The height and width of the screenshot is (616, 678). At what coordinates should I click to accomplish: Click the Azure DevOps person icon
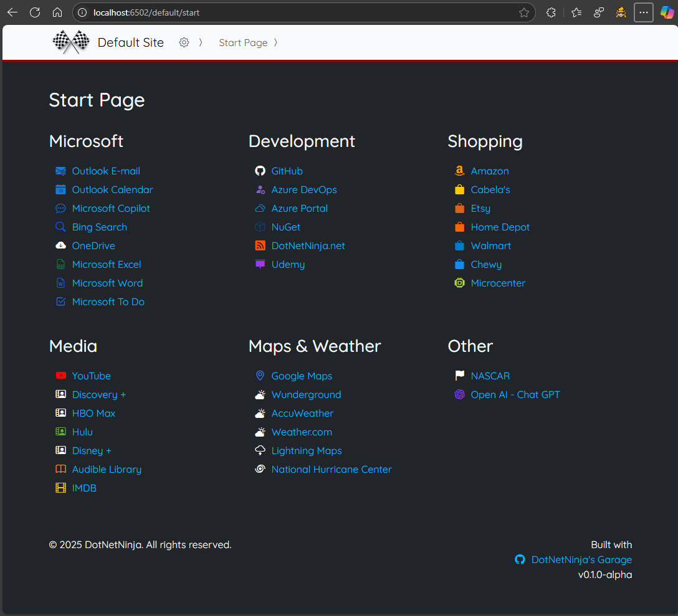(260, 189)
